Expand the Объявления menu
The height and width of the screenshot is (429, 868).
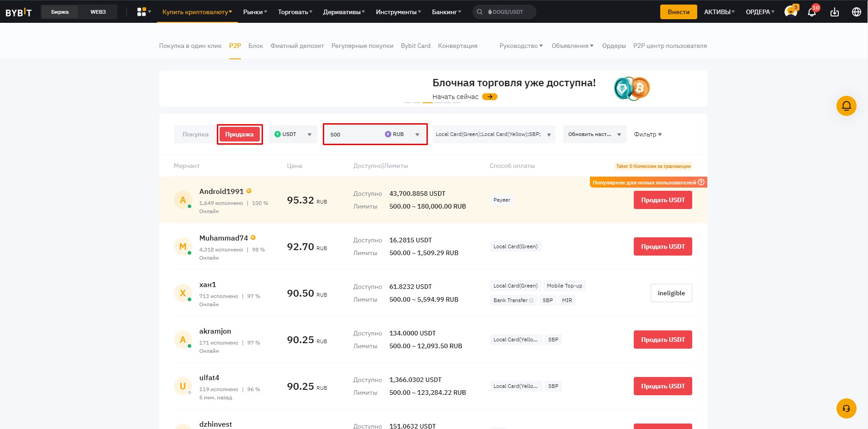pos(573,46)
